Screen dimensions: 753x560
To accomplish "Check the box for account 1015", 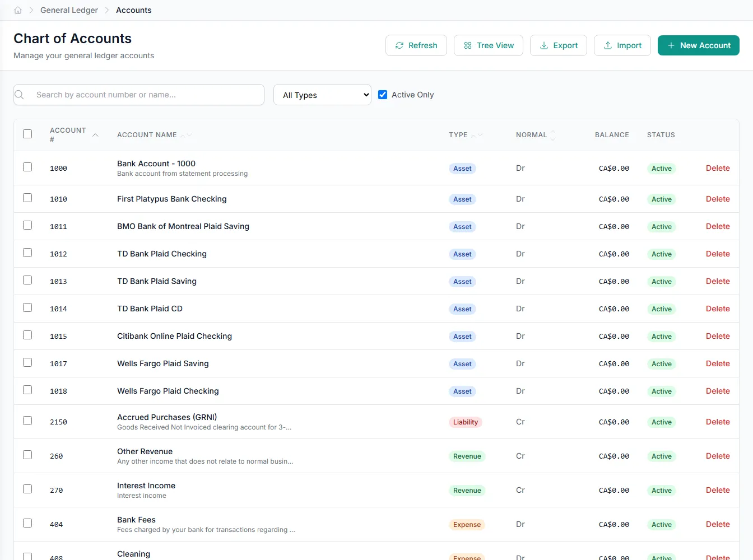I will 27,335.
